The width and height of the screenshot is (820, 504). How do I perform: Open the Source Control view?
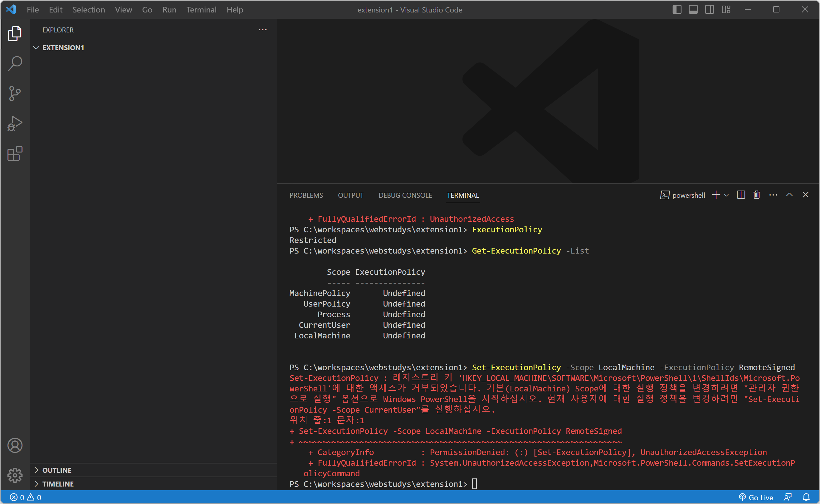[15, 93]
